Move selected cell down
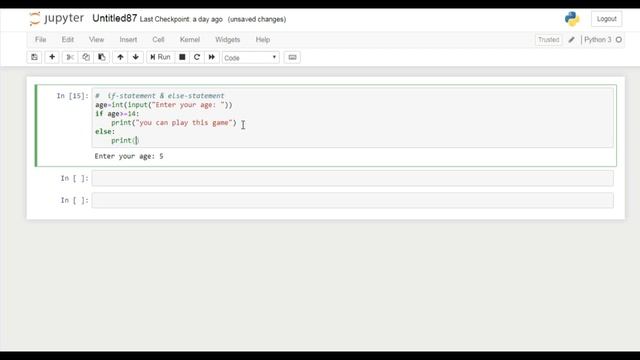This screenshot has width=640, height=360. [x=136, y=57]
